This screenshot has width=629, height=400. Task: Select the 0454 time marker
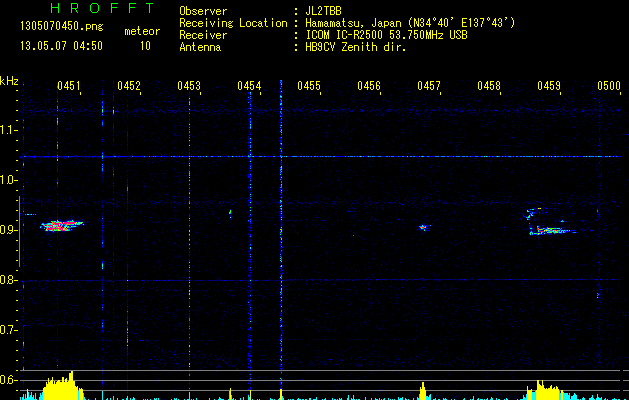point(249,87)
